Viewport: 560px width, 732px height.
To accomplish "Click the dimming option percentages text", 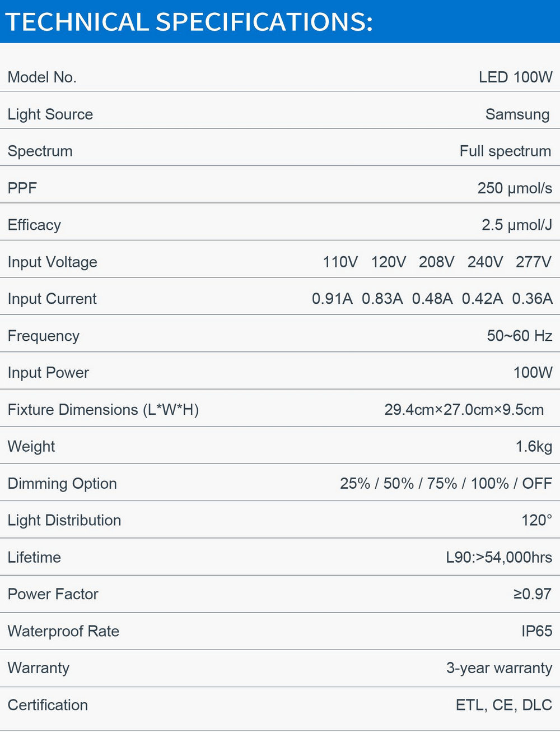I will click(446, 484).
